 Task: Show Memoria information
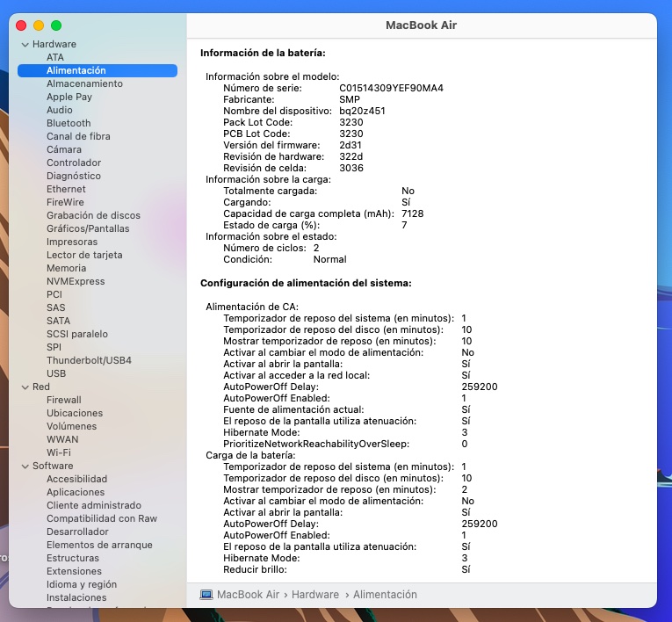[x=66, y=268]
